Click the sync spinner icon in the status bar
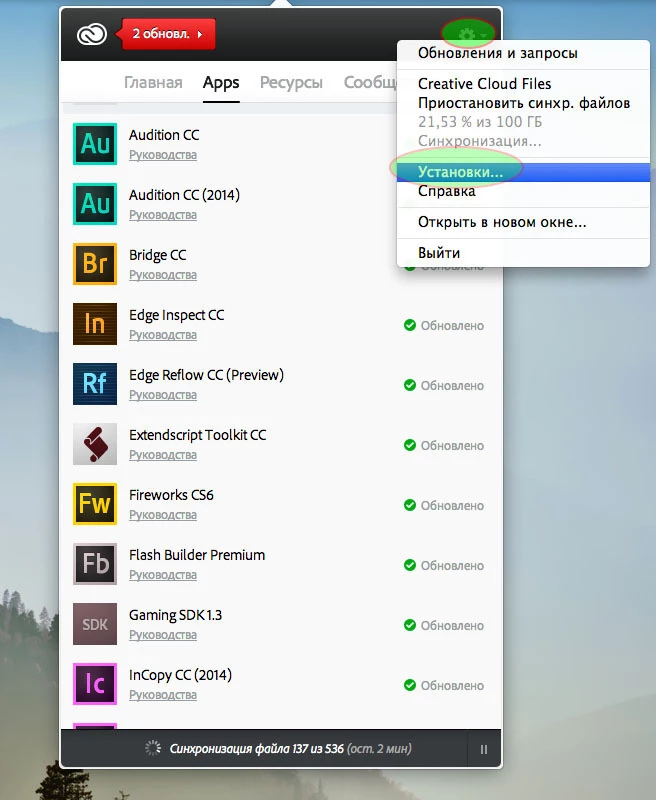Viewport: 656px width, 800px height. click(x=153, y=748)
